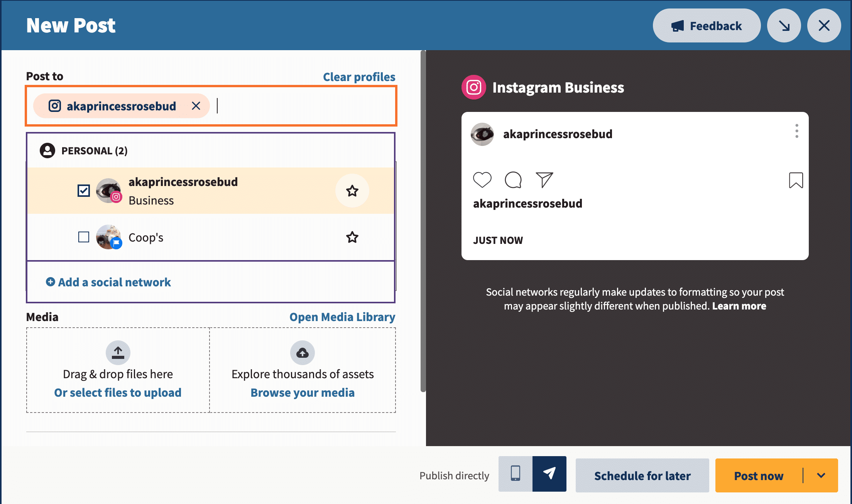Click the plus icon beside Add a social network
Screen dimensions: 852x504
click(x=51, y=282)
